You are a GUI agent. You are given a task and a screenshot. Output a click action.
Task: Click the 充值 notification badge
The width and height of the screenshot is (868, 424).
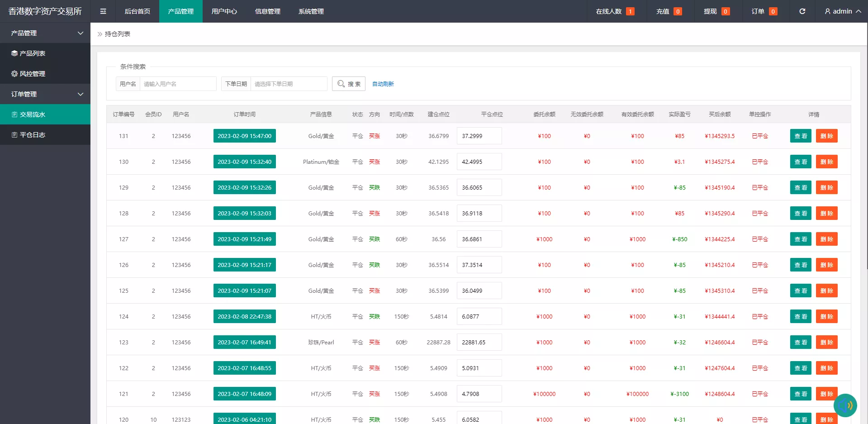(x=678, y=11)
